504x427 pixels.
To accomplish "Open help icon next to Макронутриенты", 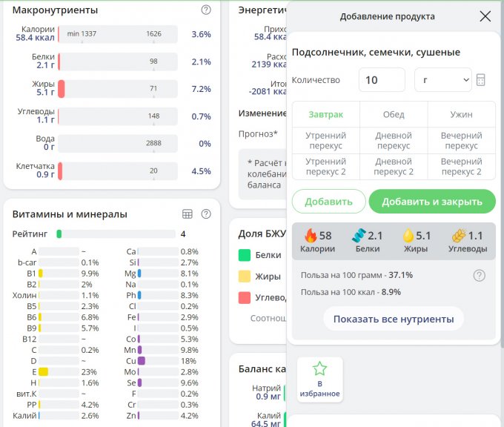I will pyautogui.click(x=206, y=10).
